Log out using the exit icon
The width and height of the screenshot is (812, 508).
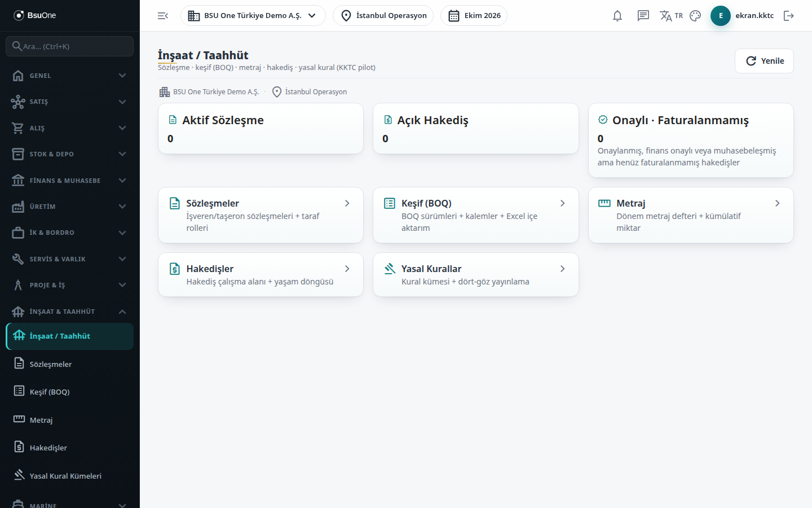coord(789,16)
